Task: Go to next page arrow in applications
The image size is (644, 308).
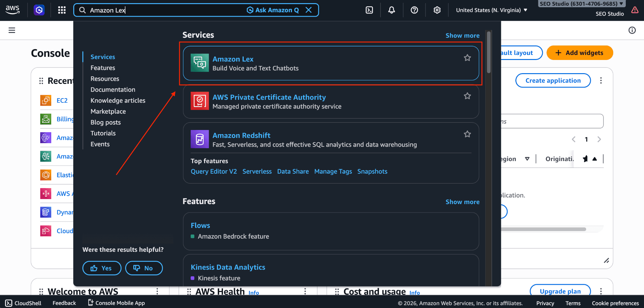Action: pyautogui.click(x=599, y=139)
